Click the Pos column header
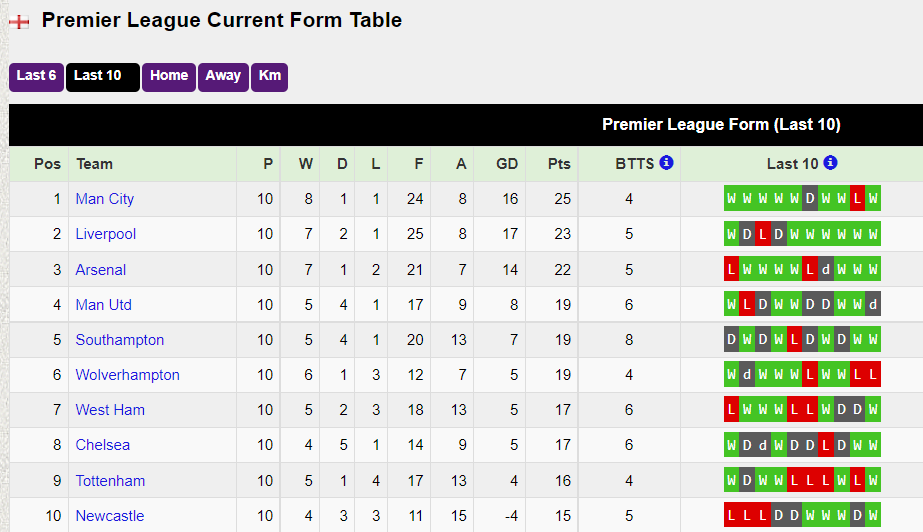The image size is (923, 532). click(x=47, y=164)
